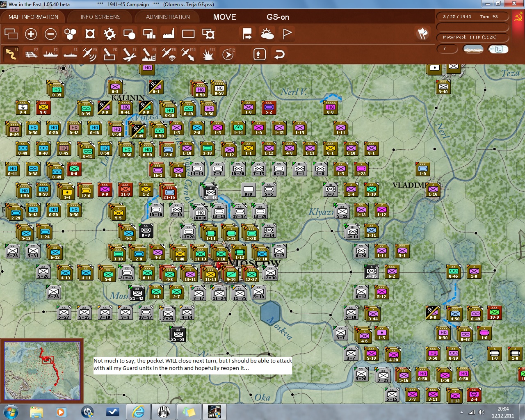Viewport: 525px width, 420px height.
Task: Select the 1-16 unit near Vladimir
Action: pyautogui.click(x=433, y=189)
